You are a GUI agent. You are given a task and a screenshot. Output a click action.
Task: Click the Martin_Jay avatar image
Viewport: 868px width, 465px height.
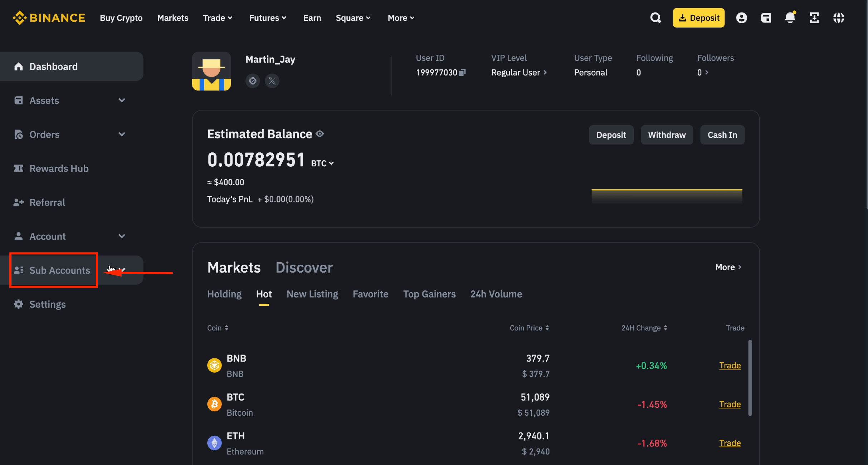pyautogui.click(x=211, y=71)
